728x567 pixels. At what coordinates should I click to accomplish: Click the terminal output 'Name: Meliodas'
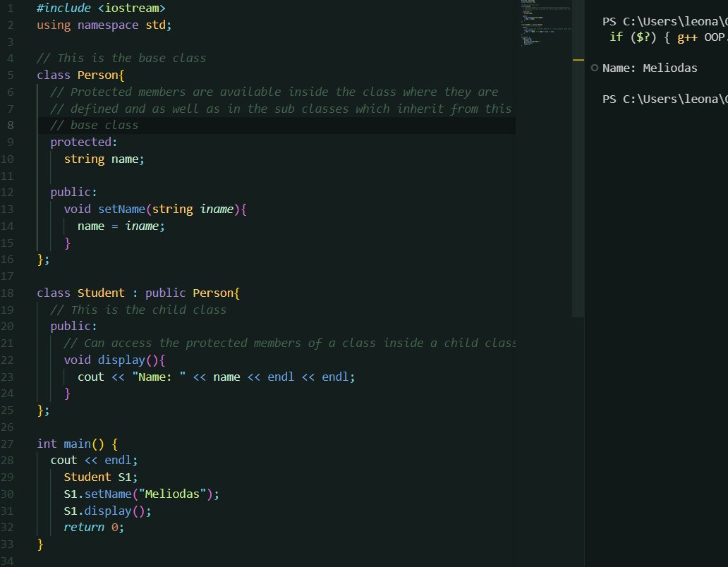click(x=650, y=68)
